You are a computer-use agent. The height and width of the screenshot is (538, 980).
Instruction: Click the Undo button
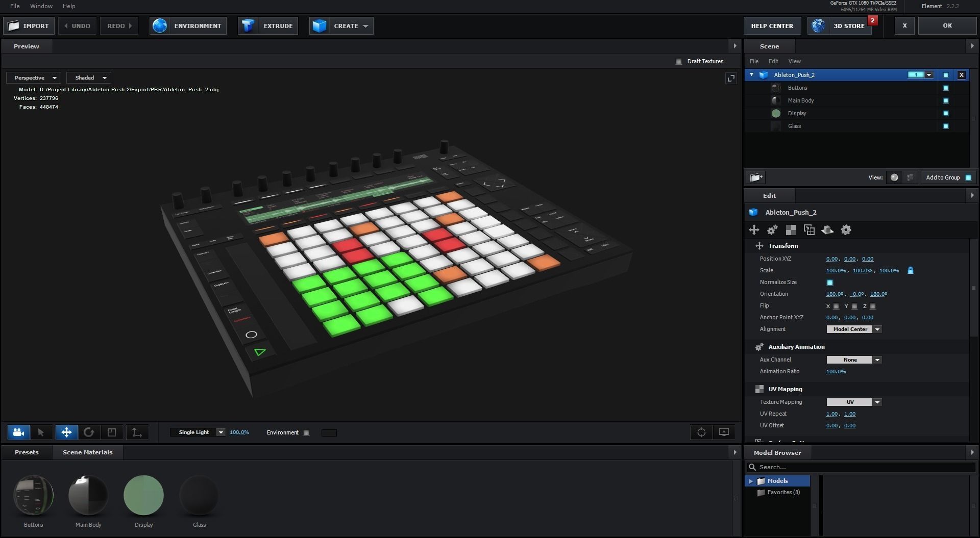tap(77, 25)
